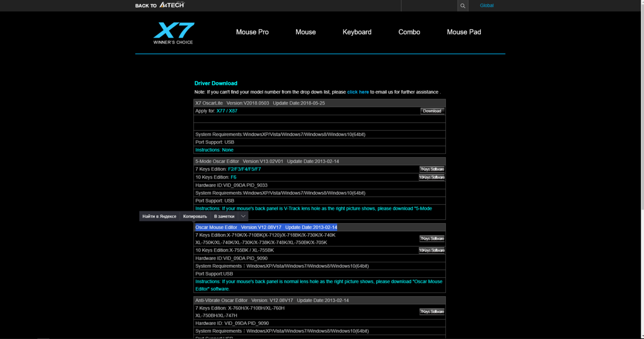The image size is (644, 339).
Task: Click the 'Anti-Vibrate Oscar Editor' header row
Action: [x=319, y=300]
